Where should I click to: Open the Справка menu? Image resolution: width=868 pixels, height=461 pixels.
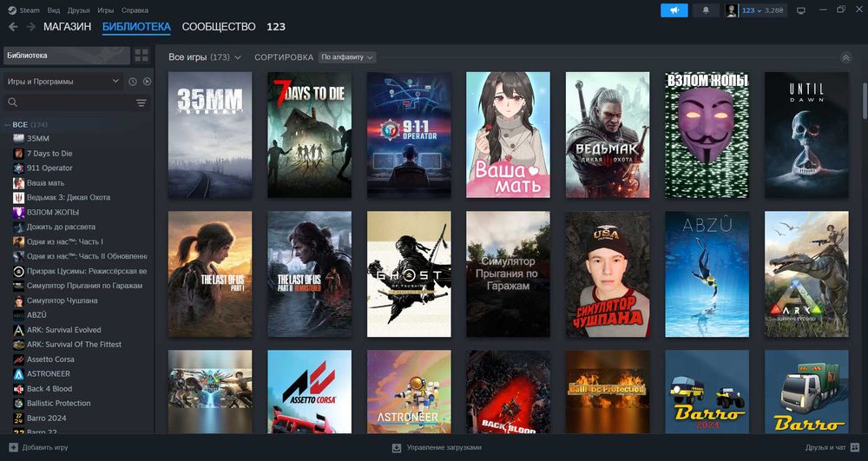(x=135, y=10)
